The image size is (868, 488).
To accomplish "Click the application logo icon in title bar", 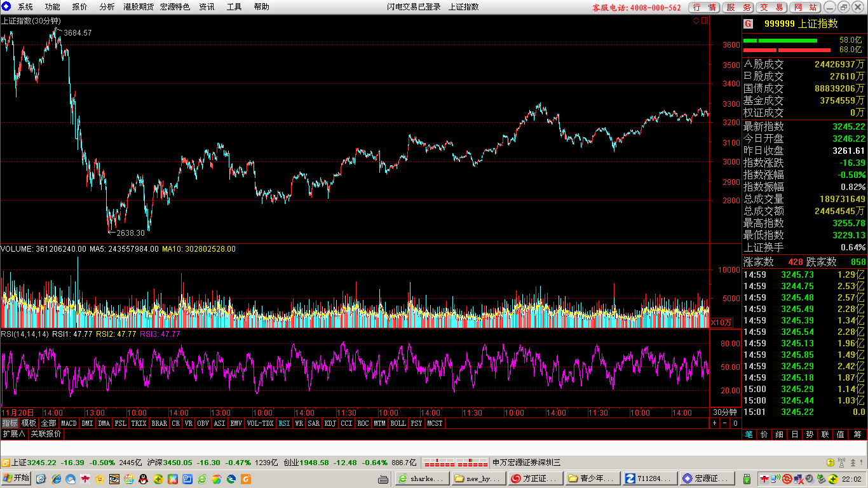I will click(6, 7).
